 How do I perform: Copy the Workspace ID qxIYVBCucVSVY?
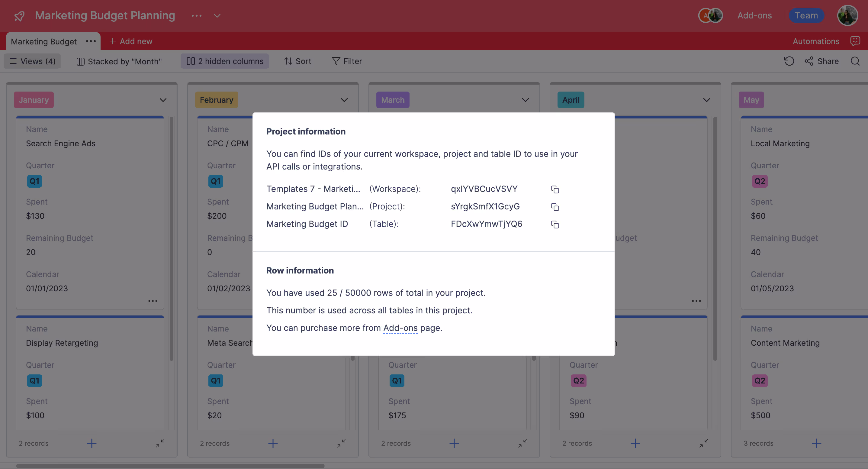click(x=555, y=189)
